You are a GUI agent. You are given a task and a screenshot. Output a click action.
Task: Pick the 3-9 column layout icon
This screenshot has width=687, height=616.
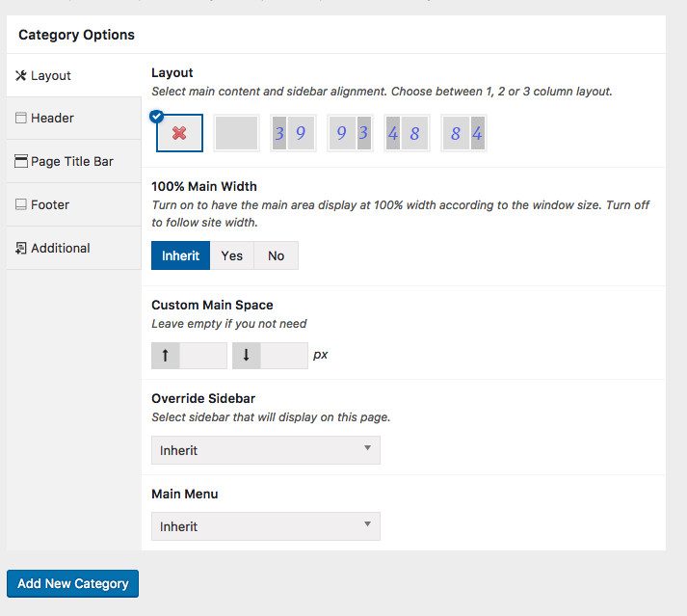[x=293, y=133]
